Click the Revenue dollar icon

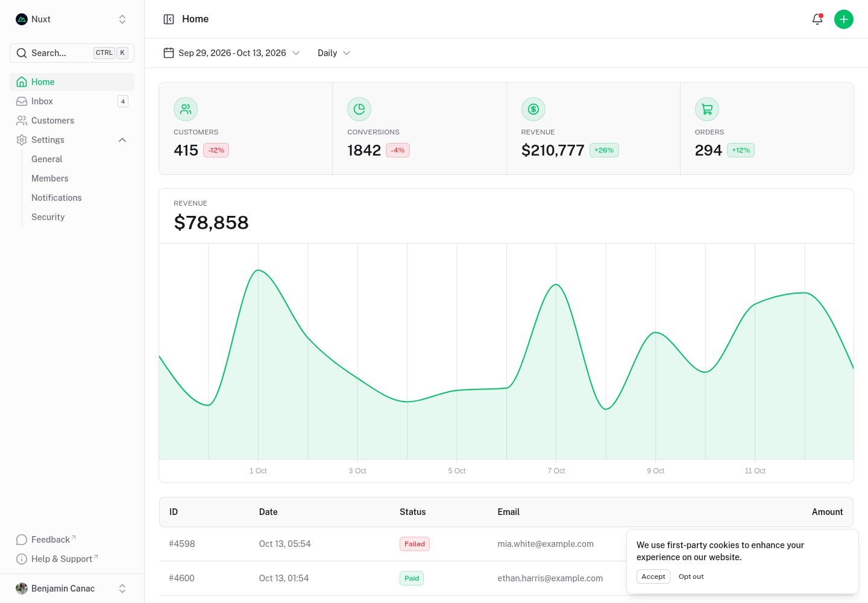pos(533,109)
